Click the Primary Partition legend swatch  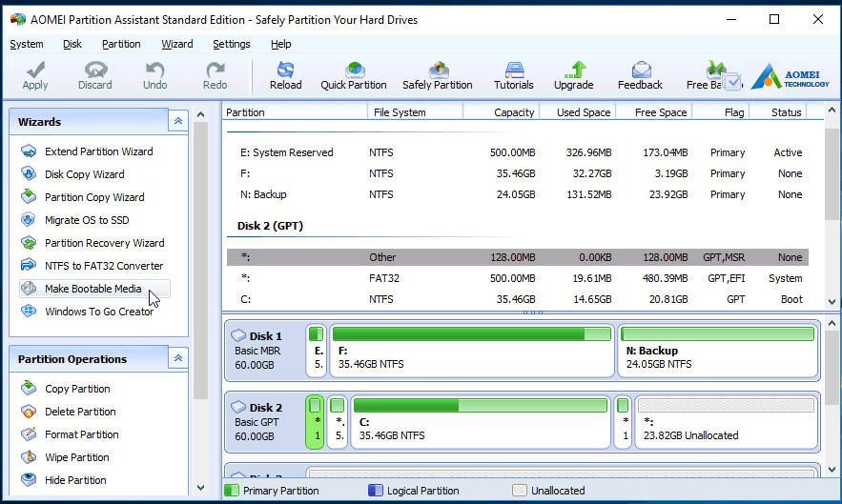point(232,490)
